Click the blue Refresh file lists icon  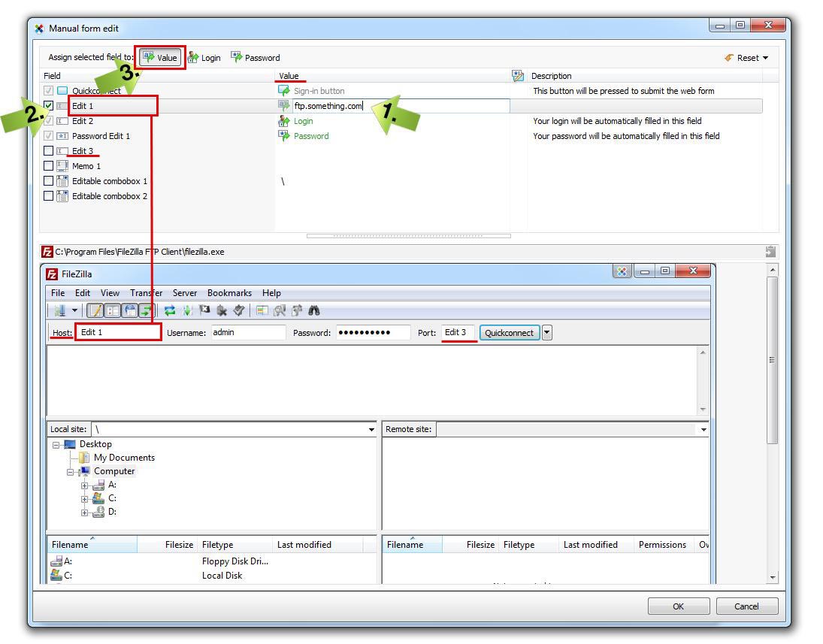(x=170, y=310)
